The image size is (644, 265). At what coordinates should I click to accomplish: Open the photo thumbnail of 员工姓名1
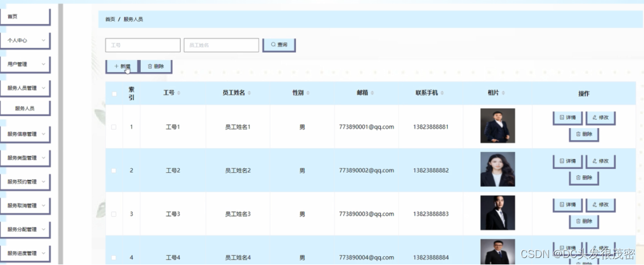point(497,126)
